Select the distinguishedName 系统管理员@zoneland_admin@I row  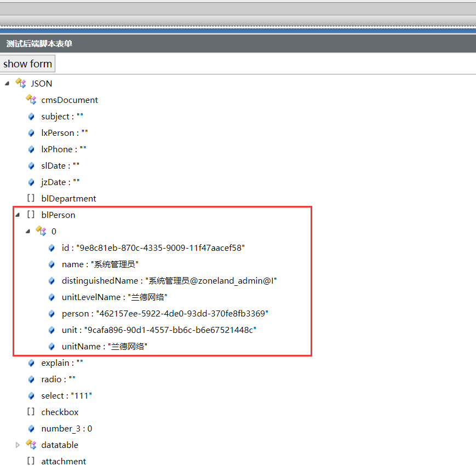click(x=169, y=280)
